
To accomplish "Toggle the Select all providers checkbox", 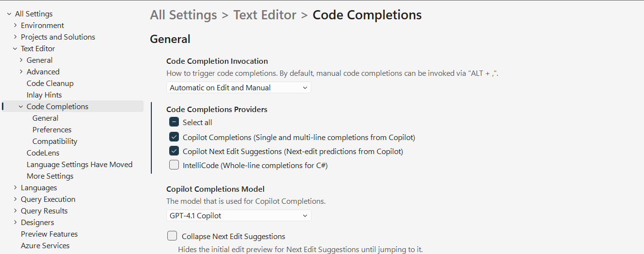I will tap(174, 122).
